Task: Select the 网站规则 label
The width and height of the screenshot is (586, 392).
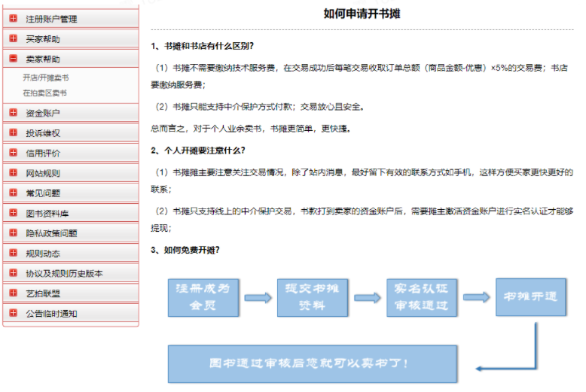Action: pos(43,174)
